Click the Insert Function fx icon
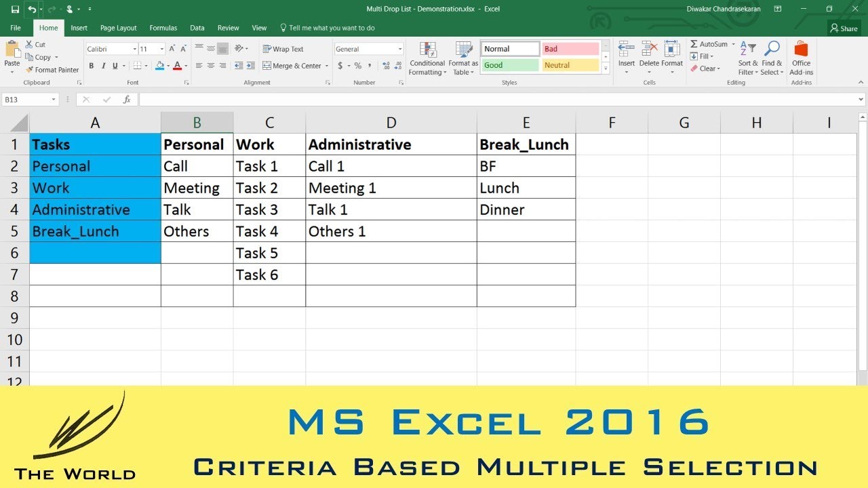 point(126,100)
